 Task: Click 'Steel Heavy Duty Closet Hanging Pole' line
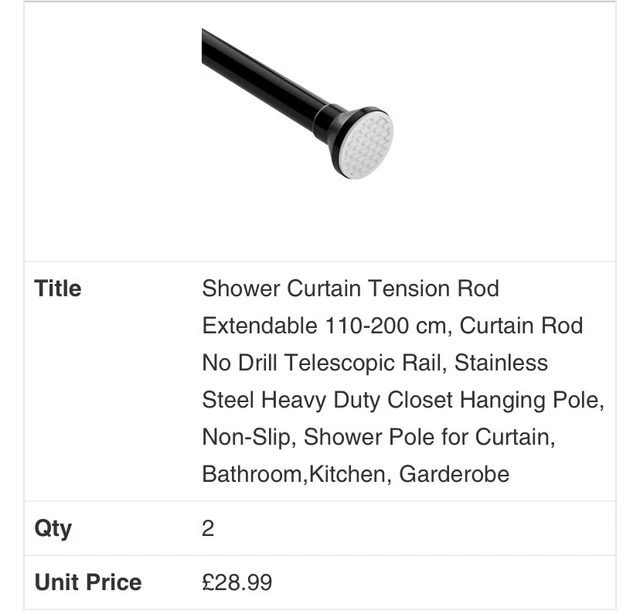pyautogui.click(x=403, y=400)
